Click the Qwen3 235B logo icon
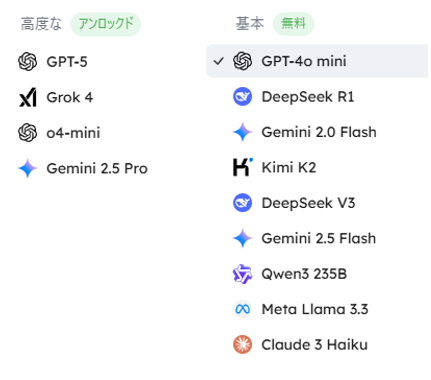This screenshot has height=380, width=431. 242,274
